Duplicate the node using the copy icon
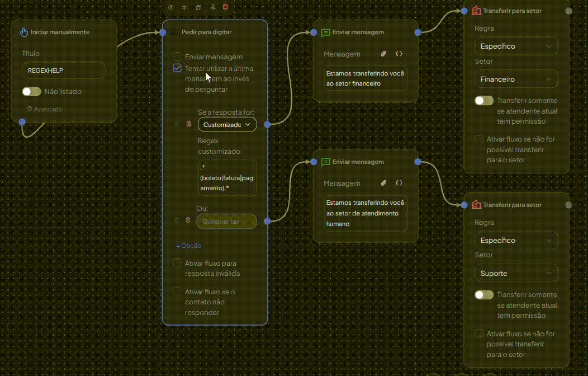588x376 pixels. point(198,7)
